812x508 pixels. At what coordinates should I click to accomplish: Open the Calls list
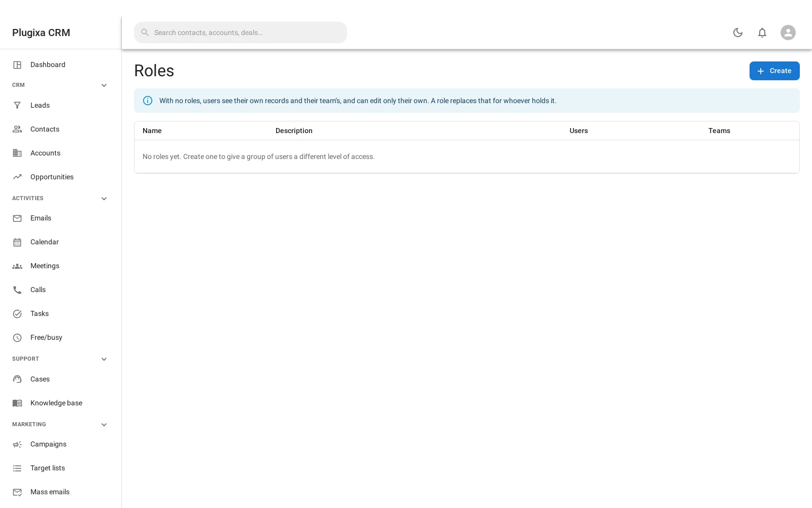coord(60,290)
